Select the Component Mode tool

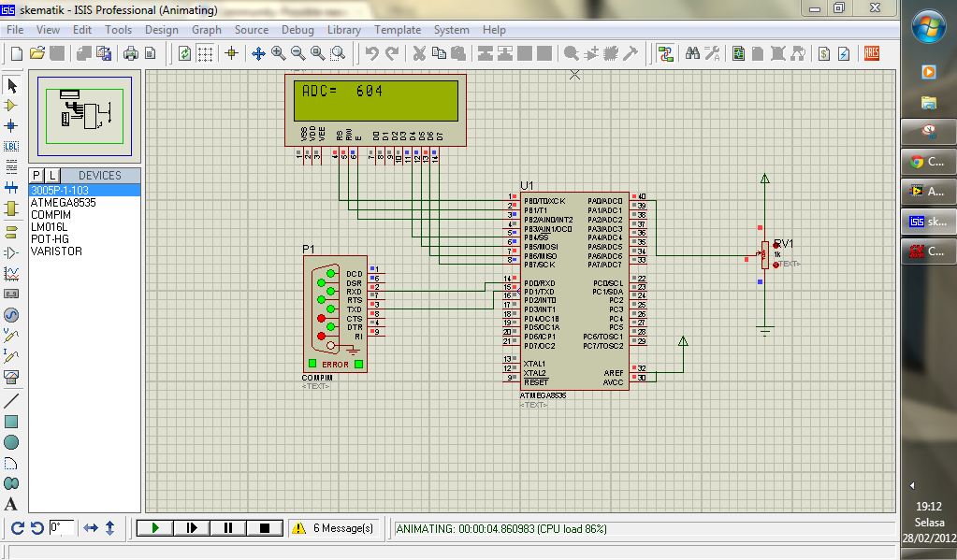11,106
